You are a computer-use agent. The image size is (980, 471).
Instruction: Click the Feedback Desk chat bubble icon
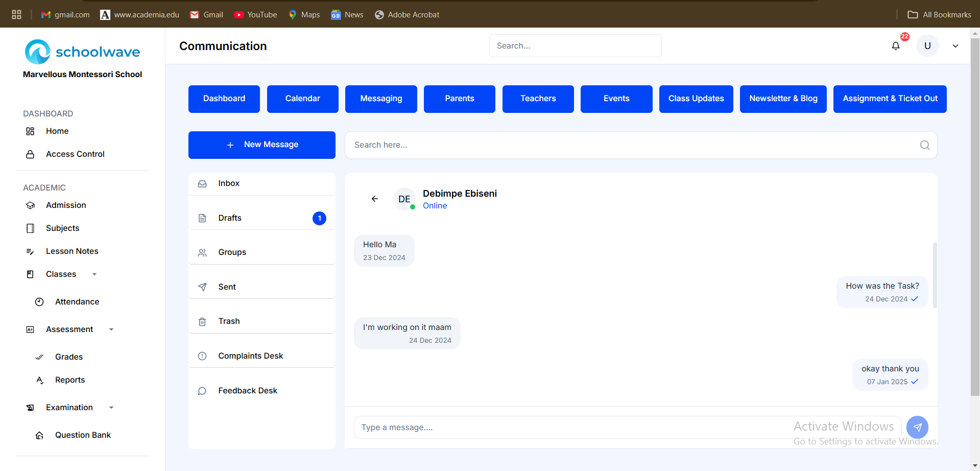(x=202, y=391)
